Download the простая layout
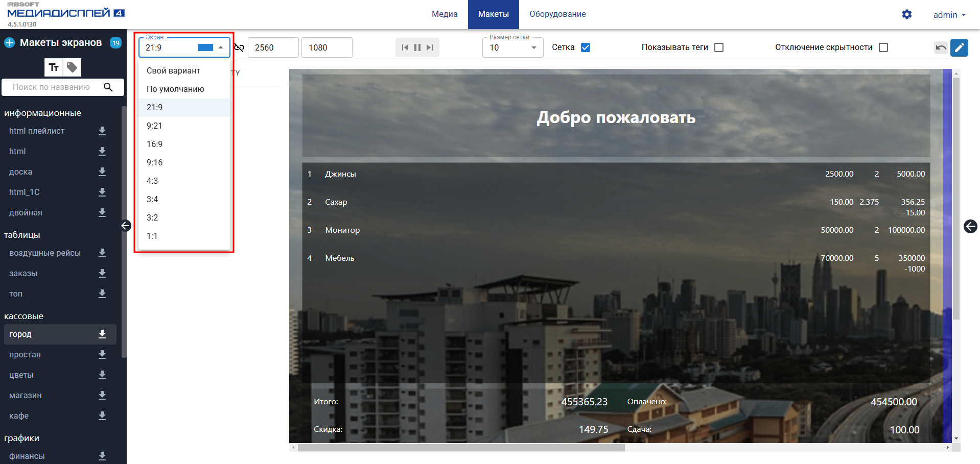The image size is (980, 464). pyautogui.click(x=102, y=355)
